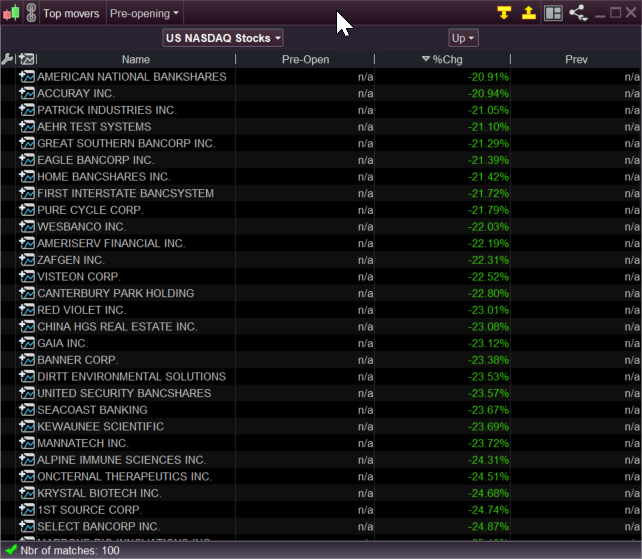Minimize the Top movers window

pyautogui.click(x=600, y=14)
